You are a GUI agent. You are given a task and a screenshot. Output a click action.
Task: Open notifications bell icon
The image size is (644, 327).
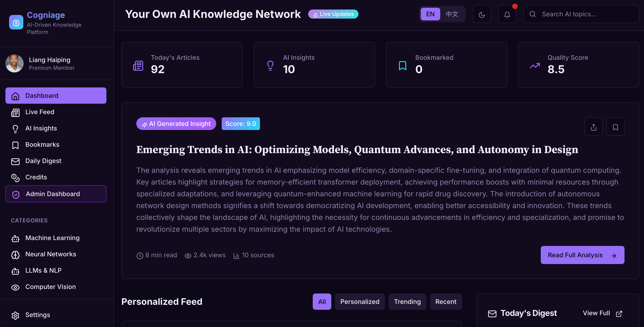pyautogui.click(x=507, y=14)
